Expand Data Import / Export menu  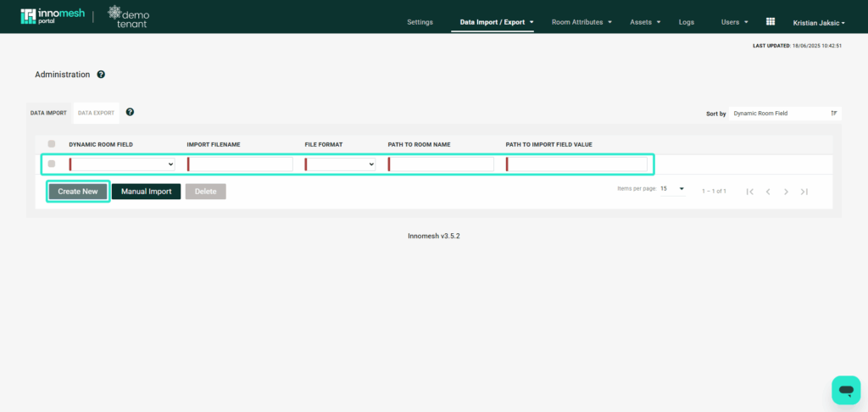497,22
